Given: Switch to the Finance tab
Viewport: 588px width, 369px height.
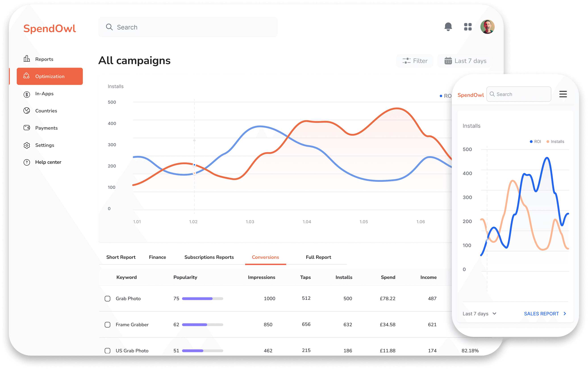Looking at the screenshot, I should (157, 257).
